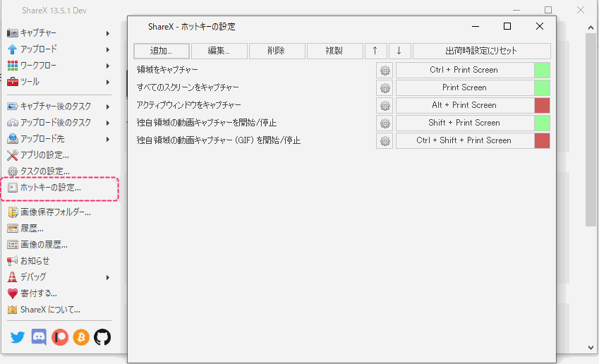This screenshot has width=599, height=364.
Task: Click the camera icon beside キャプチャー
Action: (x=12, y=33)
